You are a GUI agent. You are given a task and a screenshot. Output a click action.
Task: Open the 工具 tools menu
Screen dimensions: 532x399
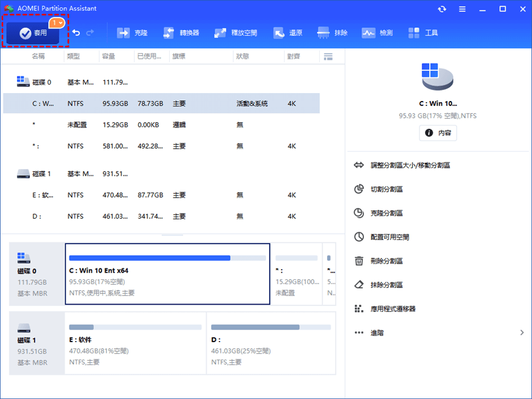pos(423,33)
